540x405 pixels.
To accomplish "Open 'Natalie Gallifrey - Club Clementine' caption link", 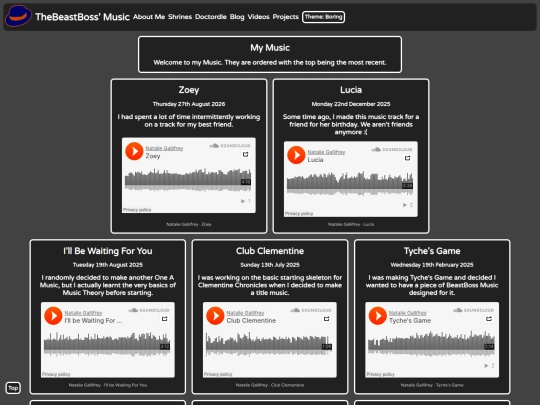I will coord(270,385).
